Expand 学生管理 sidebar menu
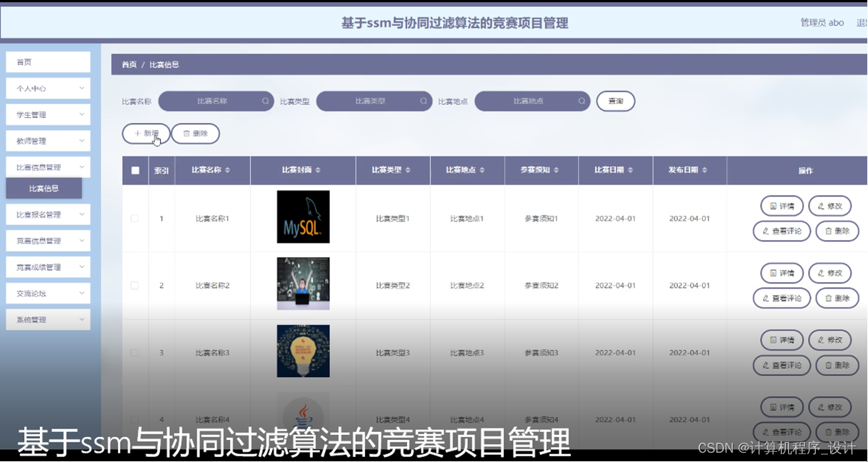 [48, 115]
